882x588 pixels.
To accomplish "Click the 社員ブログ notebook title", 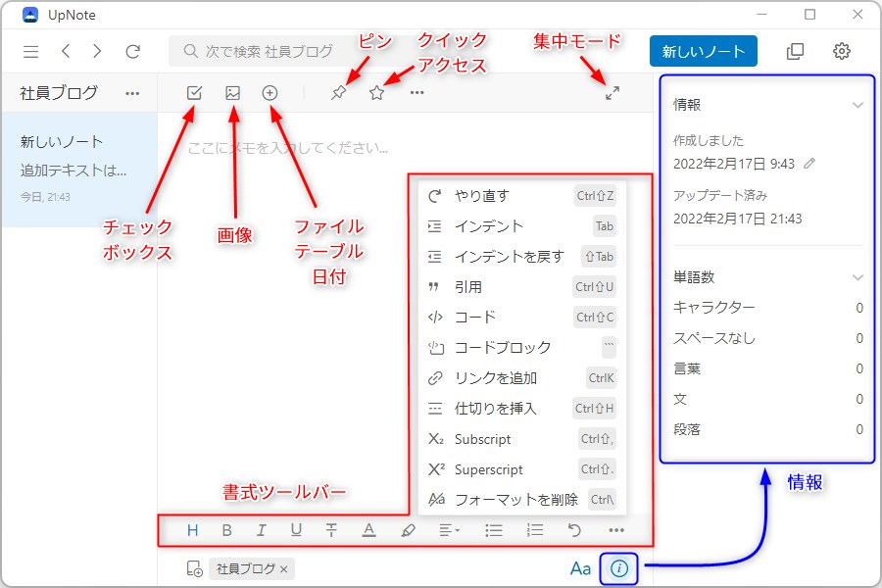I will [x=59, y=93].
